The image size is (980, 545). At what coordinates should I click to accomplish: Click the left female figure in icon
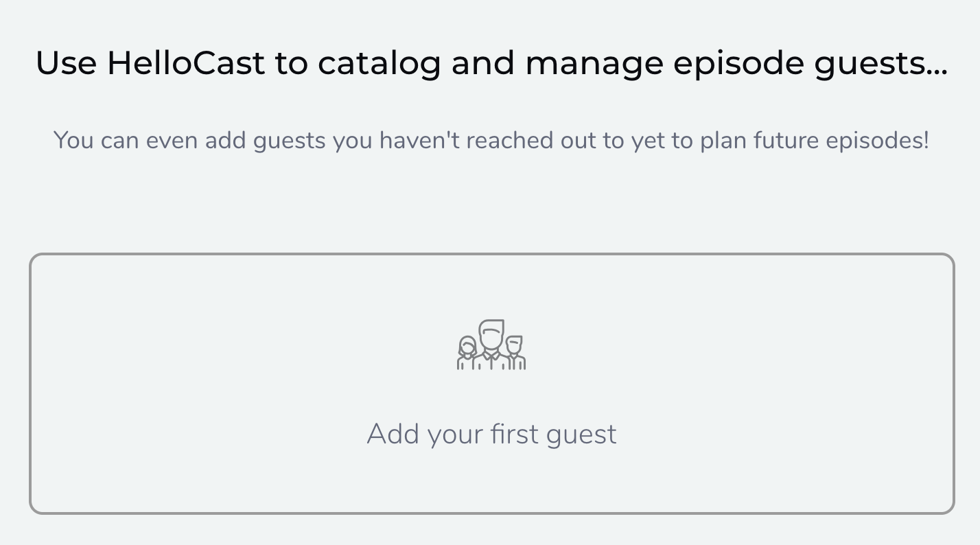(x=467, y=353)
